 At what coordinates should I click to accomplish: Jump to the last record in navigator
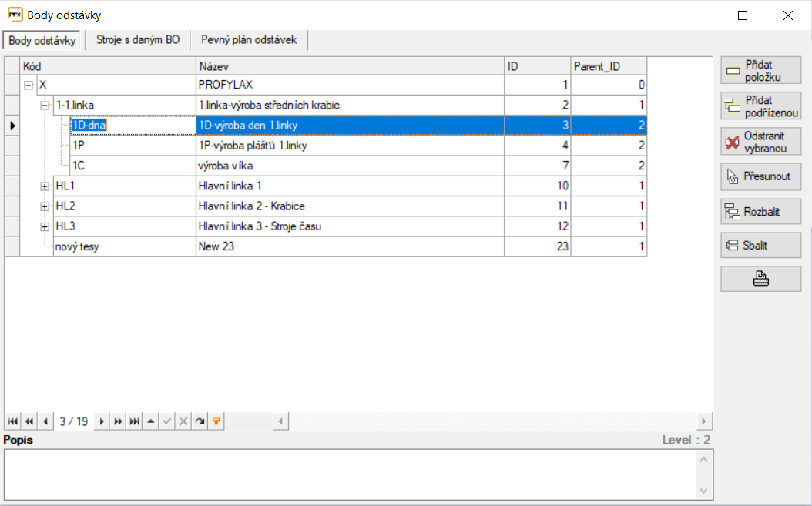click(135, 421)
